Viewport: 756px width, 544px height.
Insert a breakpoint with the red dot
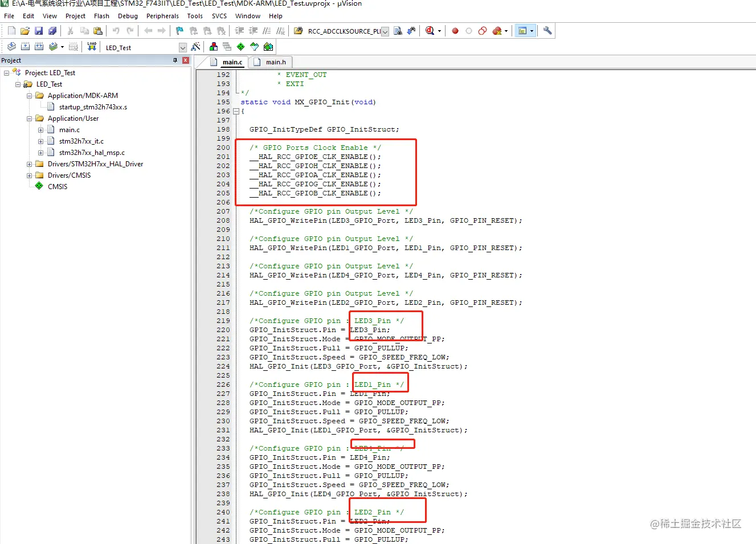coord(455,31)
